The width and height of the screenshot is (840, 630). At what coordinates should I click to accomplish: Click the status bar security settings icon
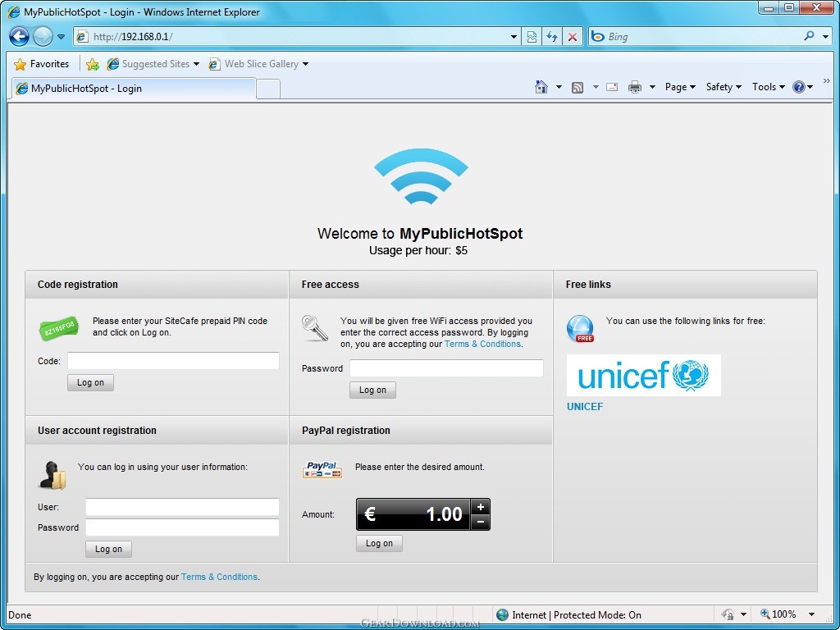click(x=728, y=614)
